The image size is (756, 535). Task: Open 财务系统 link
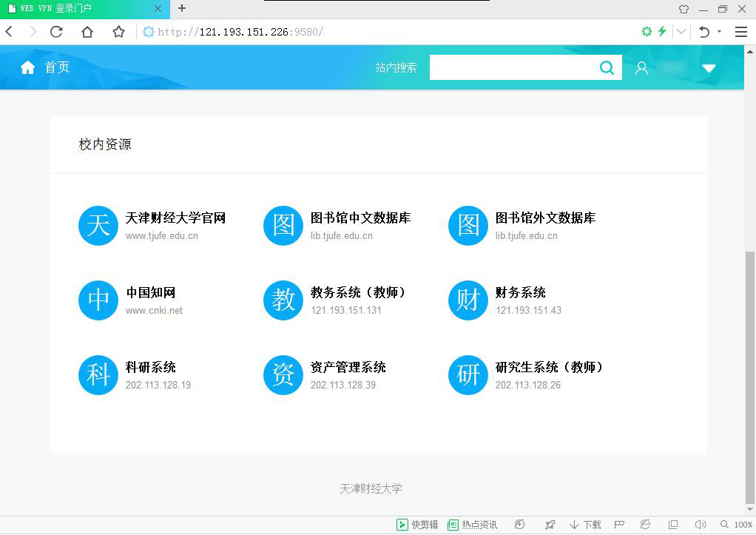(520, 293)
